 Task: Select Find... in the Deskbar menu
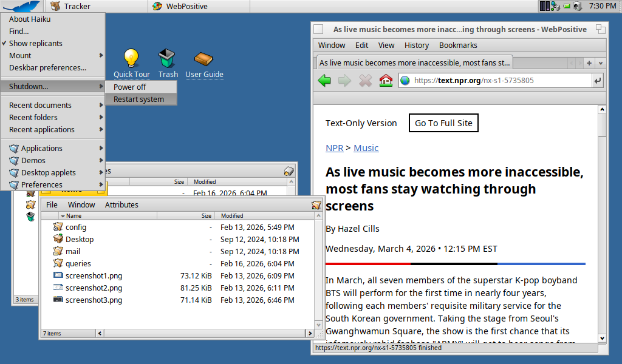52,31
